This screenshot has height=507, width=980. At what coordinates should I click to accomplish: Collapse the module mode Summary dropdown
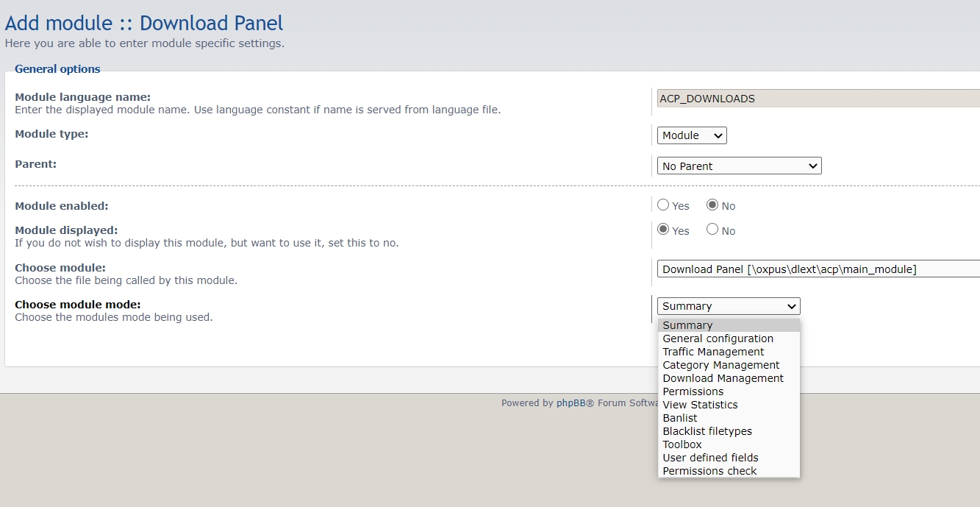tap(728, 306)
